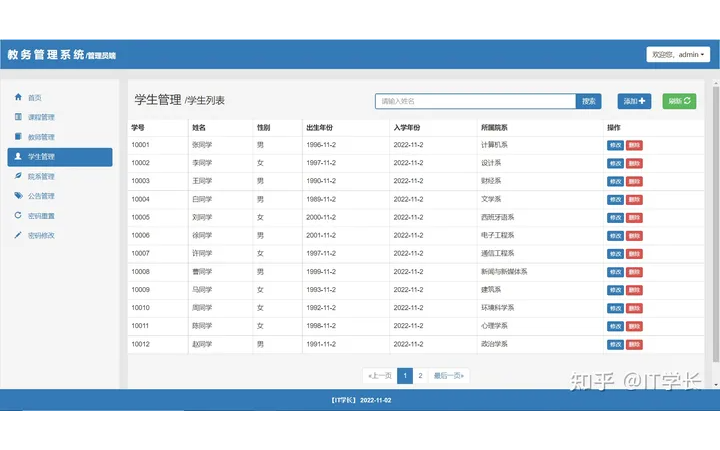Click the 最后一页 pagination link
Screen dimensions: 720x450
(x=448, y=376)
